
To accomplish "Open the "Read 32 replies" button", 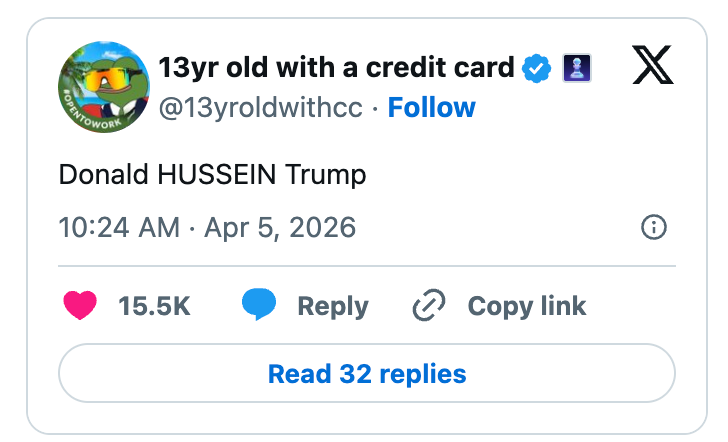I will 367,374.
